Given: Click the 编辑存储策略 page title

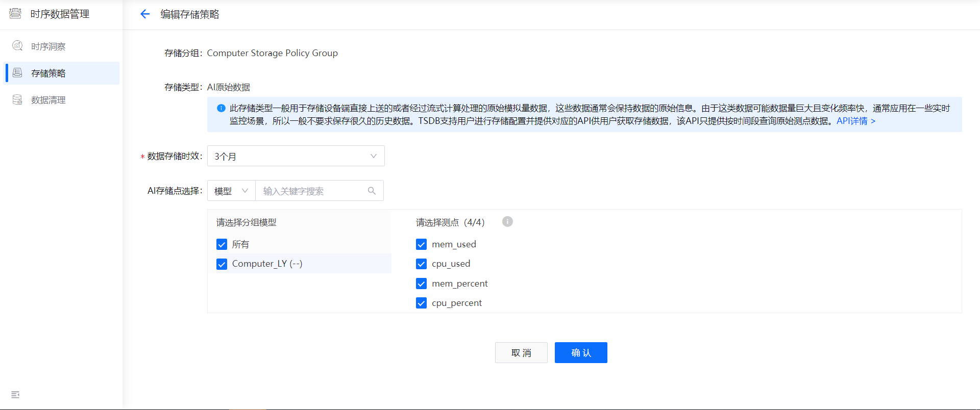Looking at the screenshot, I should [x=190, y=14].
